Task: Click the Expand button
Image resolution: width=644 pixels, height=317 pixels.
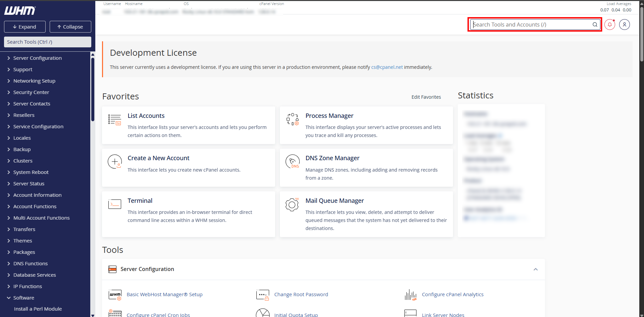Action: (x=24, y=27)
